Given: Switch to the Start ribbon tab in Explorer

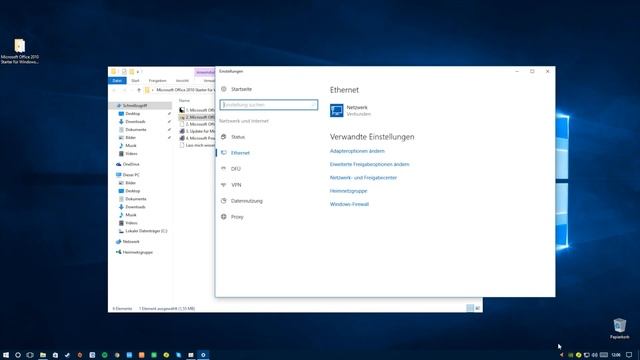Looking at the screenshot, I should 135,80.
